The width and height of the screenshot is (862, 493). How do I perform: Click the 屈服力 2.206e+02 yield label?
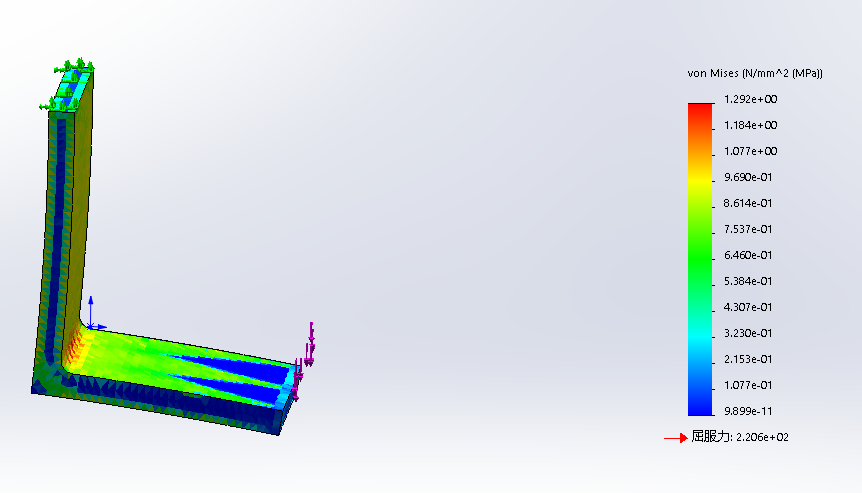coord(740,438)
